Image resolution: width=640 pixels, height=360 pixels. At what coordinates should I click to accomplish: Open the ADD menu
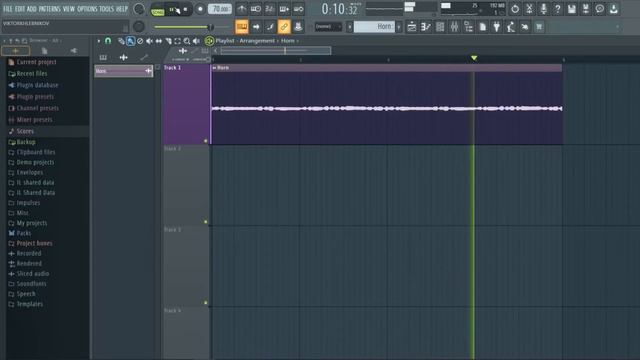pos(31,9)
